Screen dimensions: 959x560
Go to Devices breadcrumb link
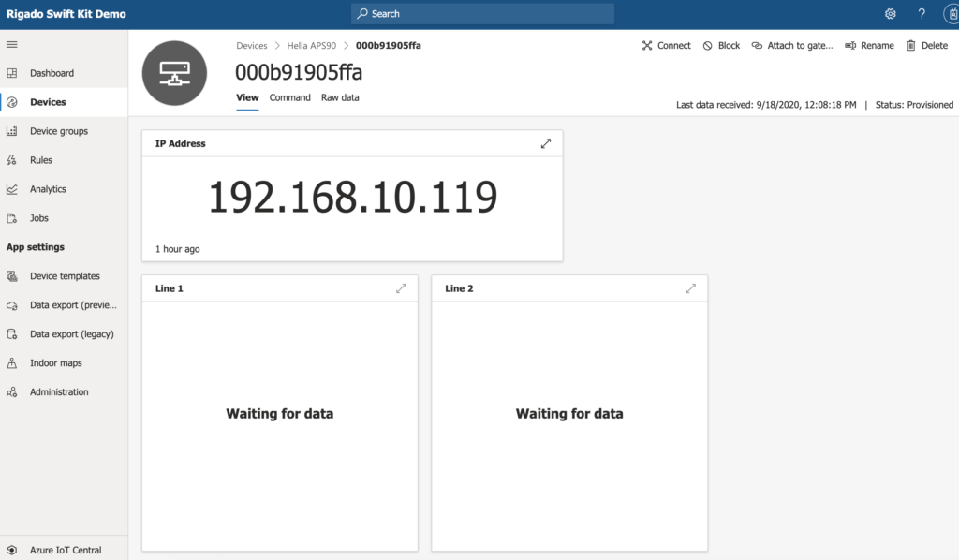(251, 45)
